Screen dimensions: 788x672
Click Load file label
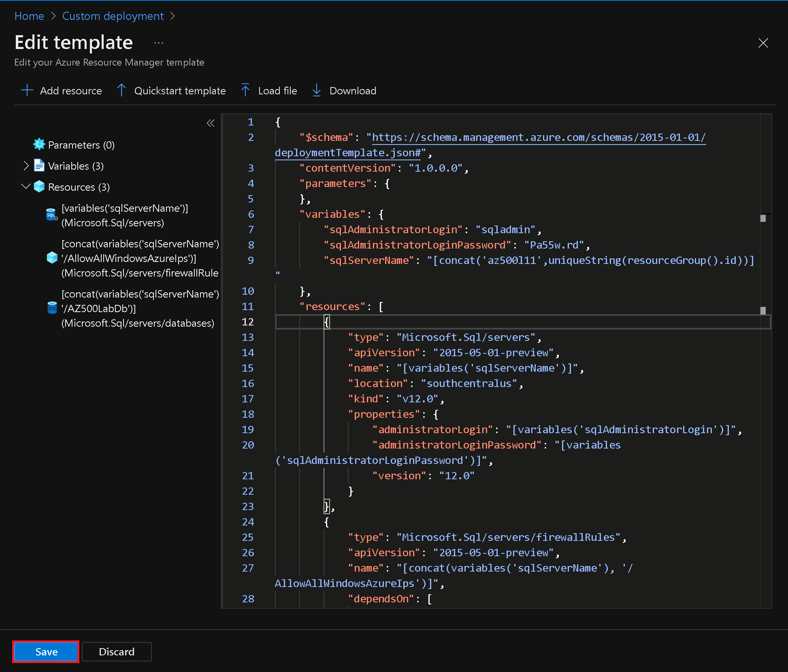click(x=277, y=91)
